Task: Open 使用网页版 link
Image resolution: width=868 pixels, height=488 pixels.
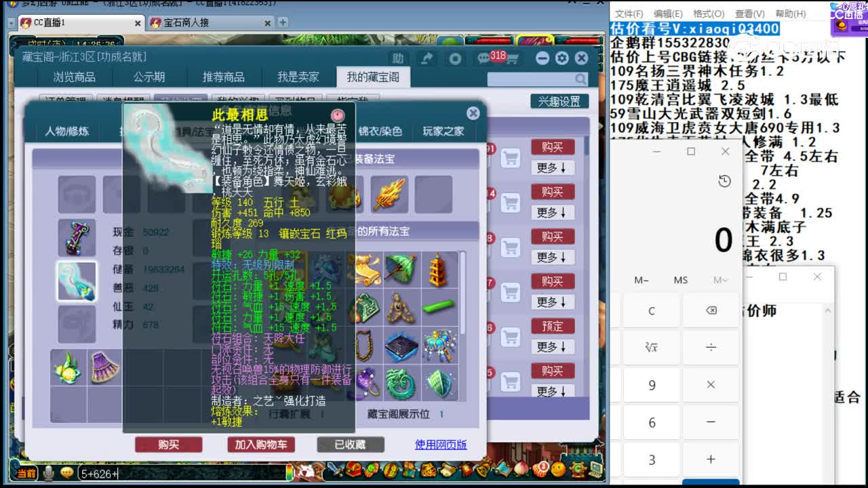Action: click(x=441, y=445)
